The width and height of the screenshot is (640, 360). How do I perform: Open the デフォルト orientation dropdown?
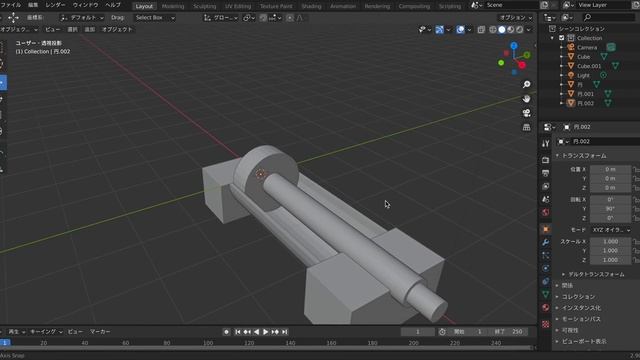tap(82, 18)
